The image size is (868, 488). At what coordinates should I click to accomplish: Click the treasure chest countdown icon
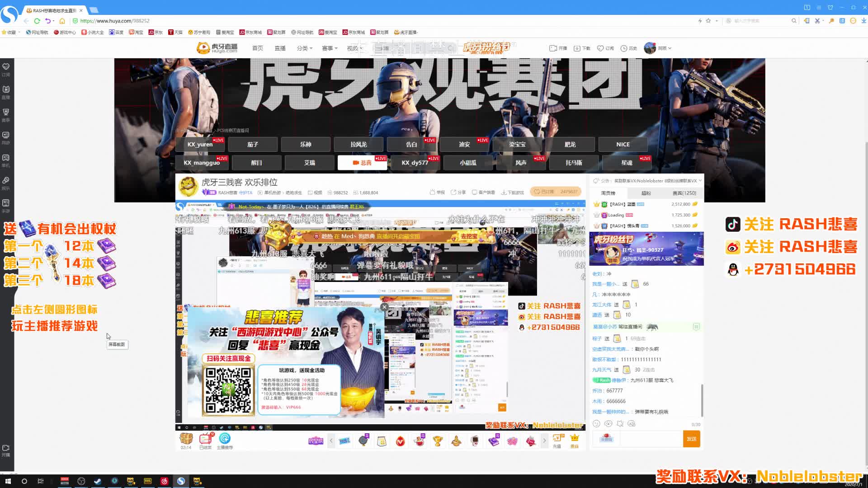(186, 439)
